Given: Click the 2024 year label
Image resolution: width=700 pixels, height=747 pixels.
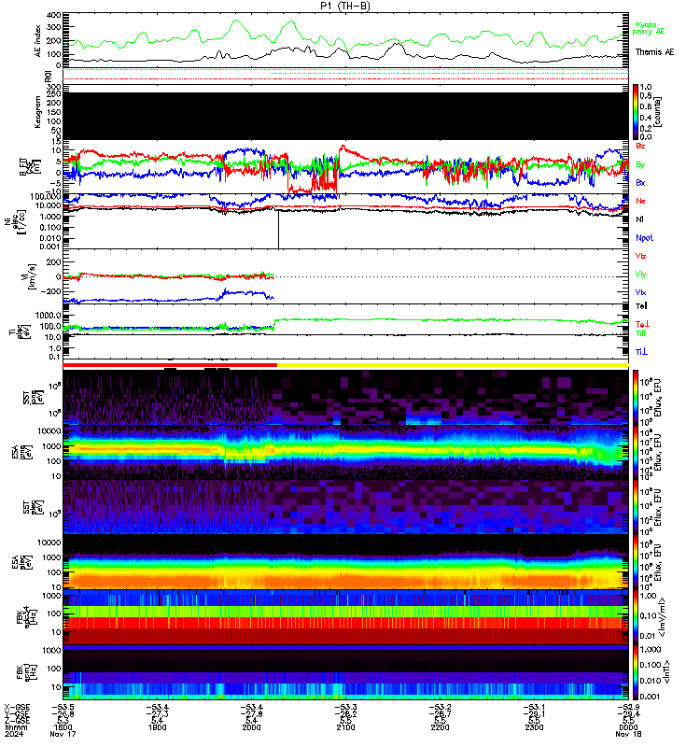Looking at the screenshot, I should pos(13,734).
